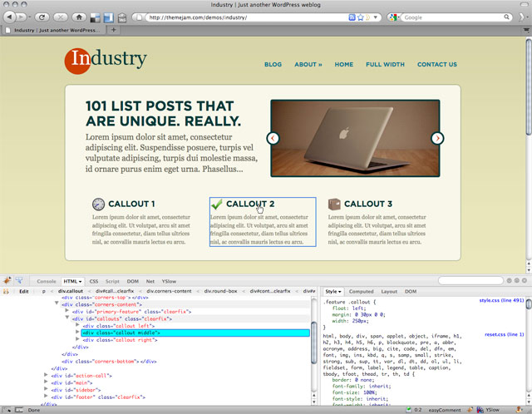Screen dimensions: 532x414
Task: Collapse the div callouts node
Action: (x=67, y=318)
